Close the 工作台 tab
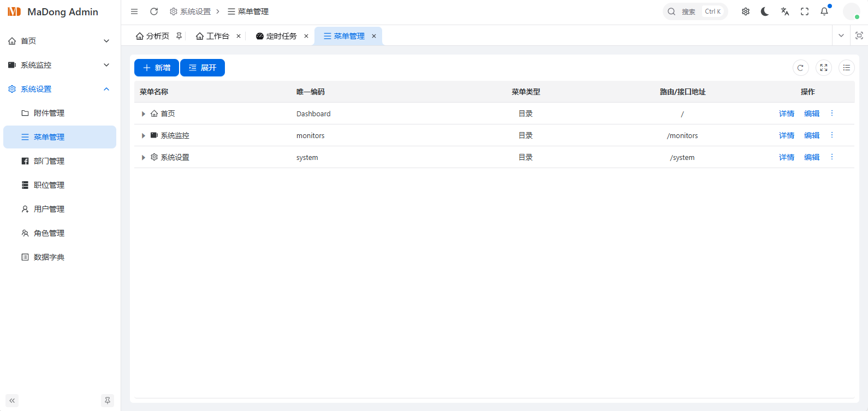This screenshot has width=868, height=411. [x=239, y=36]
